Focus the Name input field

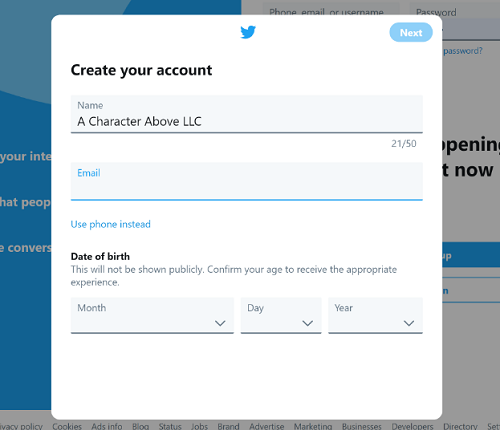point(247,114)
